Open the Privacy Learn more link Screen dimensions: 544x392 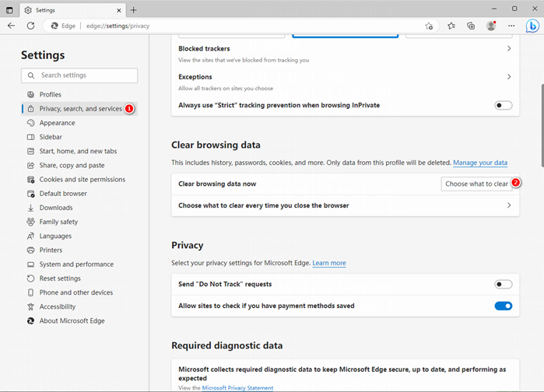329,263
